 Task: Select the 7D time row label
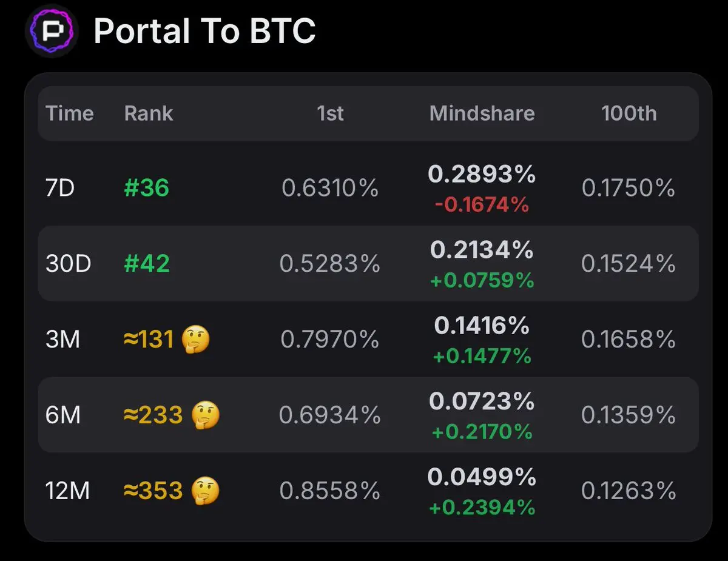pyautogui.click(x=60, y=188)
